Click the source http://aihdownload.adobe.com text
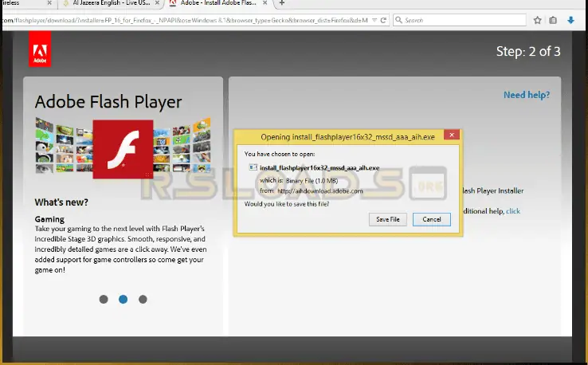 320,191
